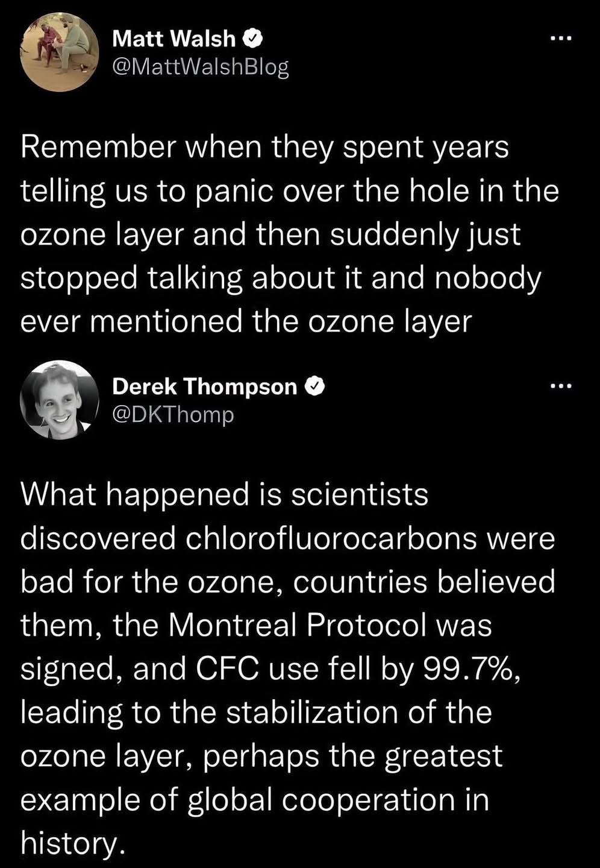Open Matt Walsh's profile picture

60,52
